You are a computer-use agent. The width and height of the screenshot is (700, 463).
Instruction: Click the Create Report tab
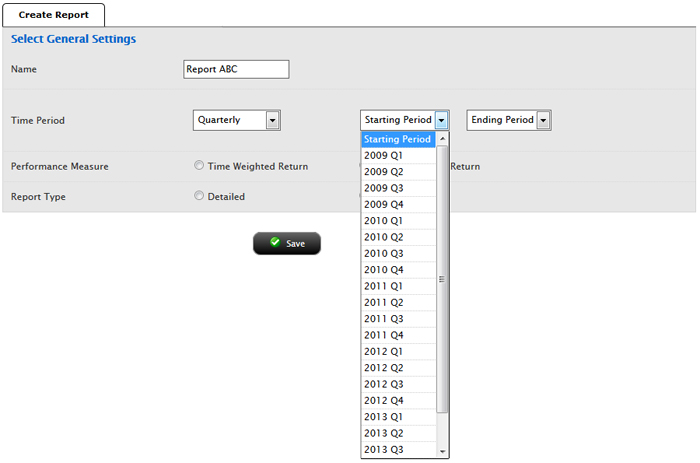coord(52,15)
